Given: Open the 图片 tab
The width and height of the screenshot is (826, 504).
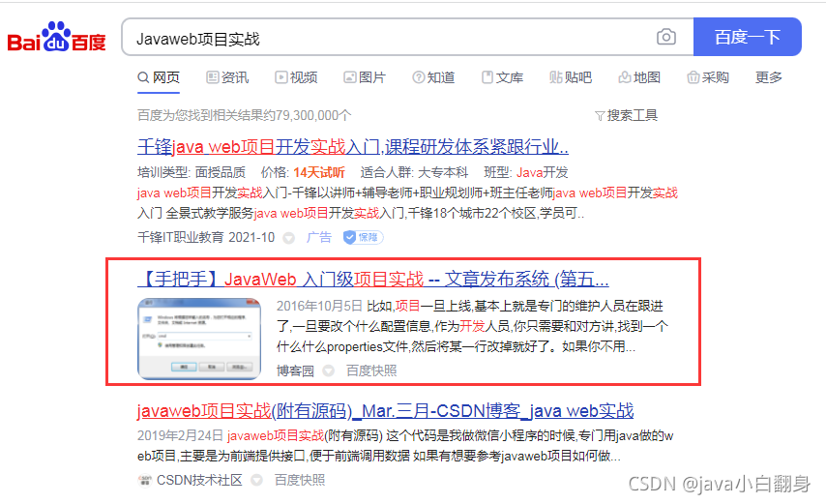Looking at the screenshot, I should [365, 77].
